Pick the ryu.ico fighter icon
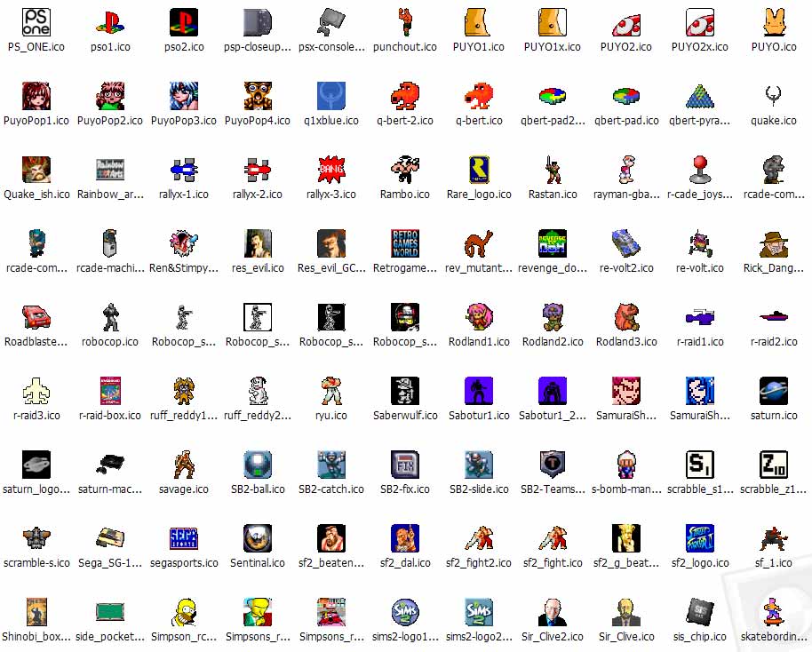The image size is (812, 652). (331, 391)
